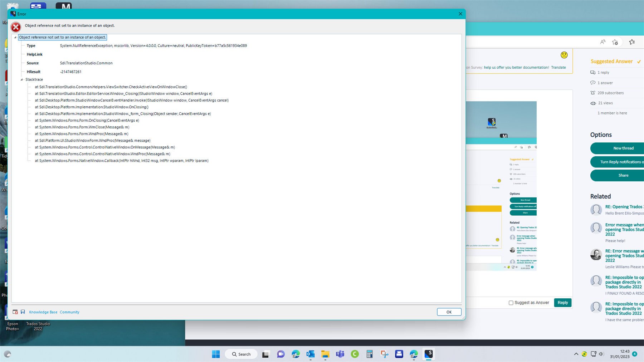Image resolution: width=644 pixels, height=362 pixels.
Task: Open the Community link in the Error dialog
Action: tap(69, 312)
